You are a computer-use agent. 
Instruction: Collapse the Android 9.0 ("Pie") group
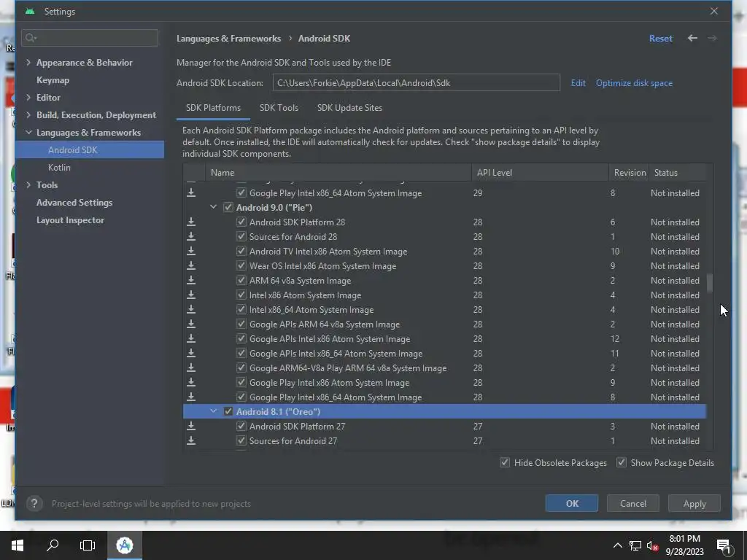point(214,207)
